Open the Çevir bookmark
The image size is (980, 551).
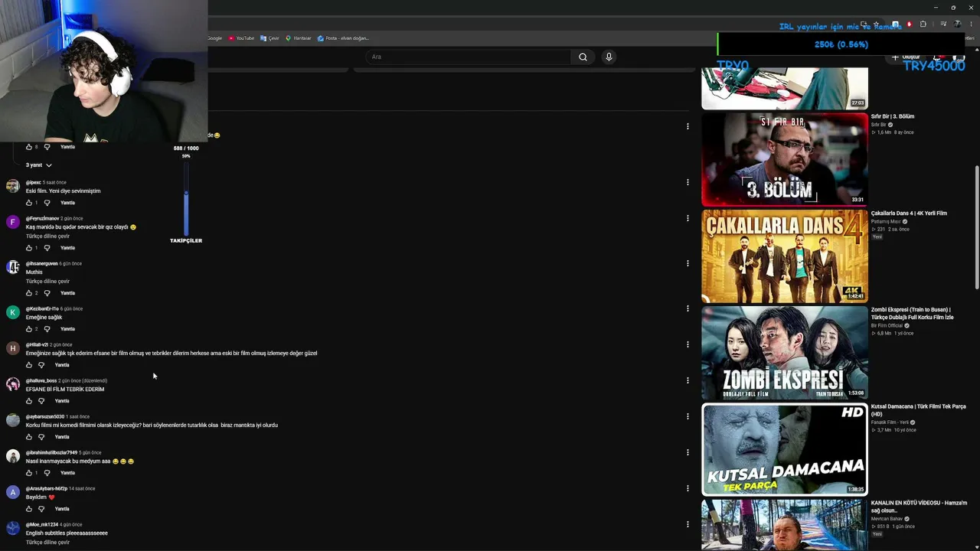[269, 38]
